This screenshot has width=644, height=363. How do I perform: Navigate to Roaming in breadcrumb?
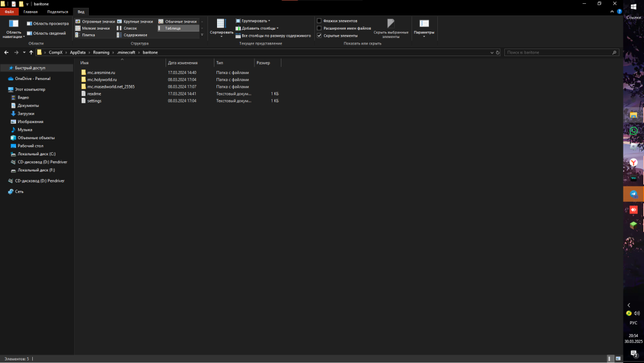(101, 53)
